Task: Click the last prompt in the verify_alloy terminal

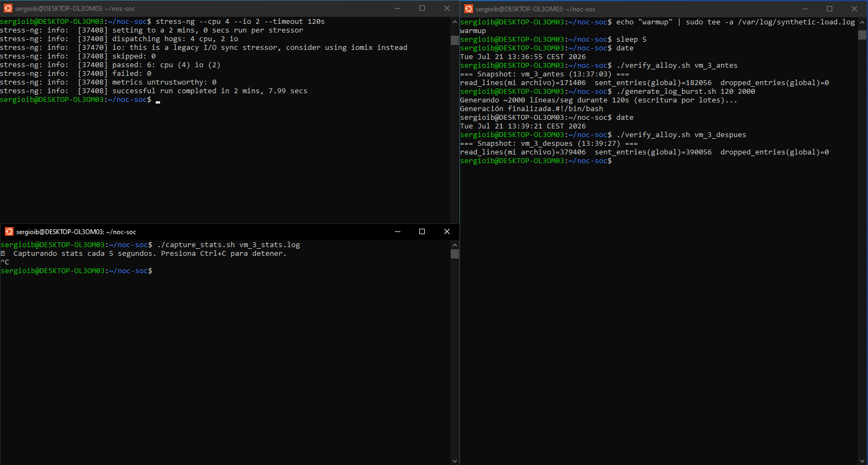Action: coord(536,161)
